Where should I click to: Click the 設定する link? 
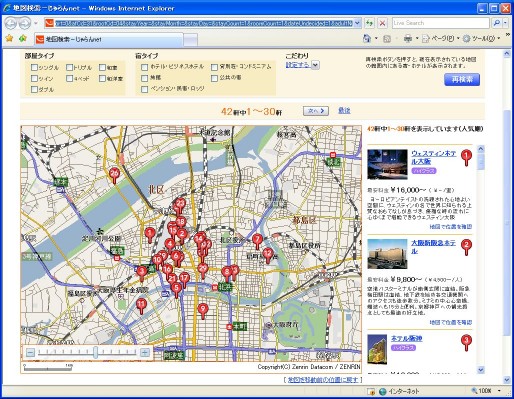point(297,65)
